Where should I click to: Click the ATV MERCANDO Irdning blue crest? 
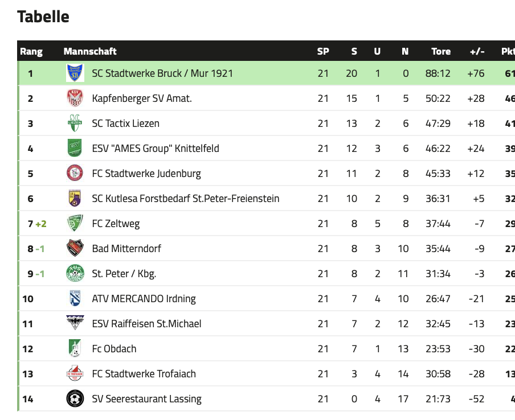coord(75,298)
